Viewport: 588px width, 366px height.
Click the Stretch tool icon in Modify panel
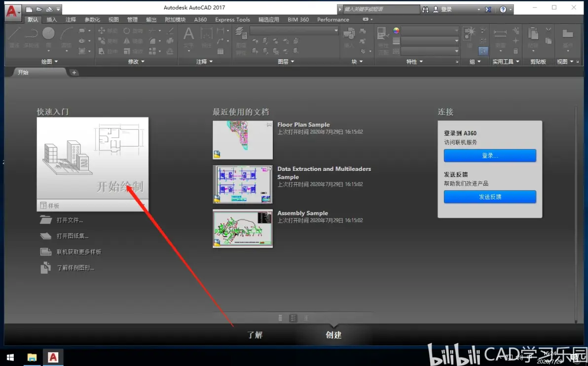102,51
